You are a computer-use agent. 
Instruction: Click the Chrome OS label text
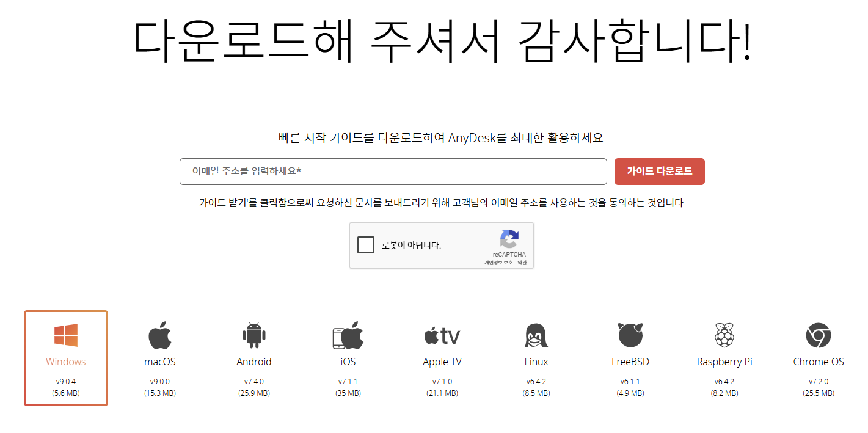pos(819,362)
